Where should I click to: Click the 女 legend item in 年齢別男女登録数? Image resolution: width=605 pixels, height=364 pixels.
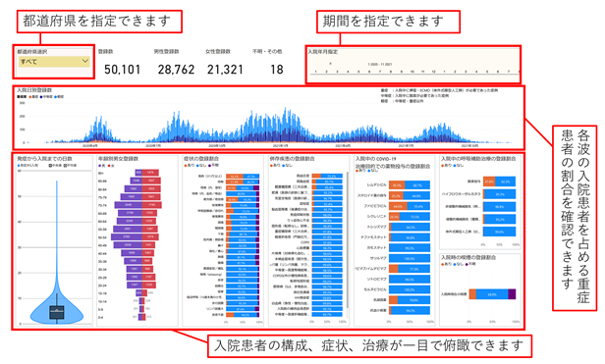(x=111, y=166)
